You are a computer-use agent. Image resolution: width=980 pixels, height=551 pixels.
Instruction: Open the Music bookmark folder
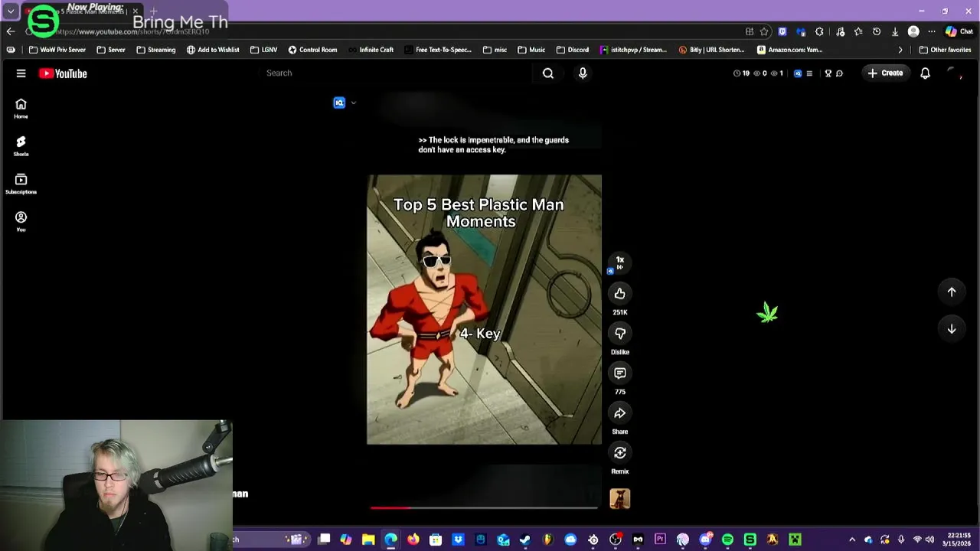531,50
